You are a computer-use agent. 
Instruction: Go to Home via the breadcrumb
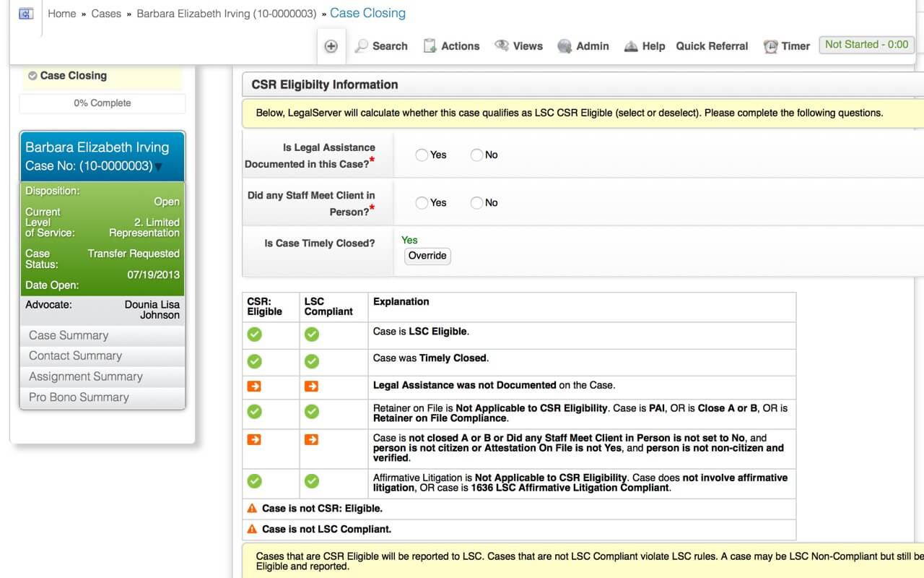pos(61,13)
